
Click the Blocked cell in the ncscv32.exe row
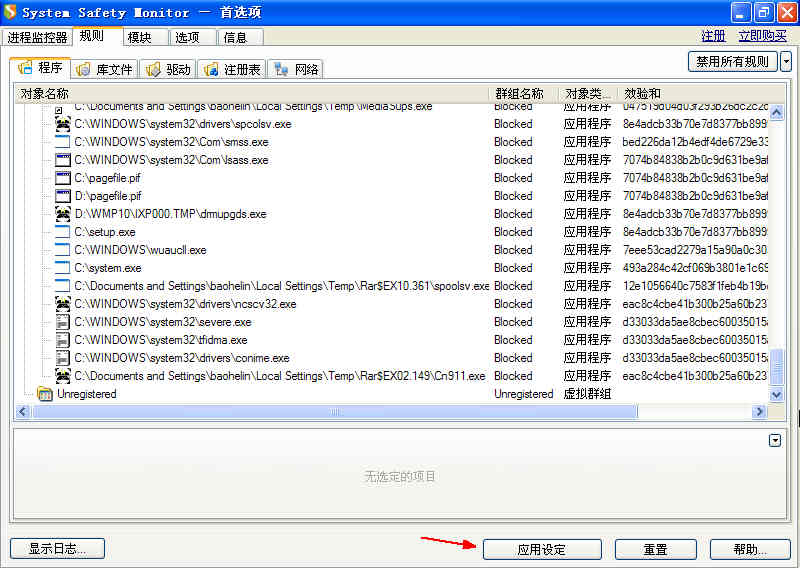coord(513,304)
